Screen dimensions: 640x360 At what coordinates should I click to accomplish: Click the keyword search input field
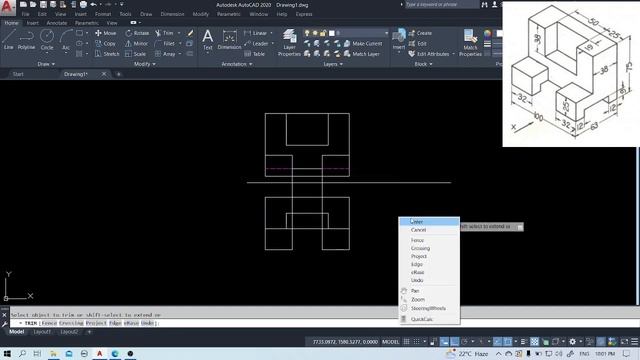click(x=442, y=4)
